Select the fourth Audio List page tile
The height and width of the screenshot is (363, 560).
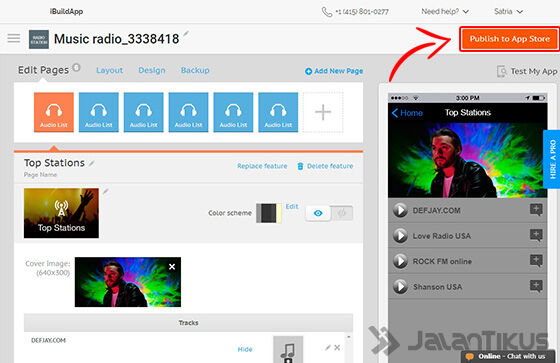pyautogui.click(x=189, y=112)
